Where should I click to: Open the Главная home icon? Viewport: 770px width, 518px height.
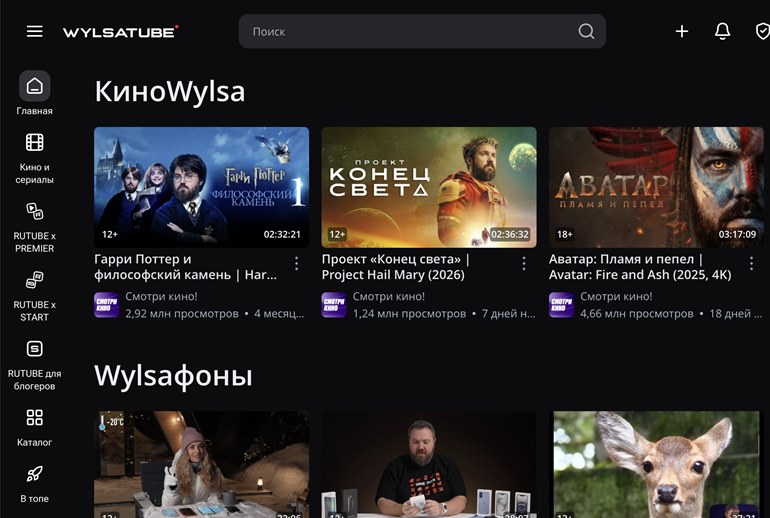[34, 86]
